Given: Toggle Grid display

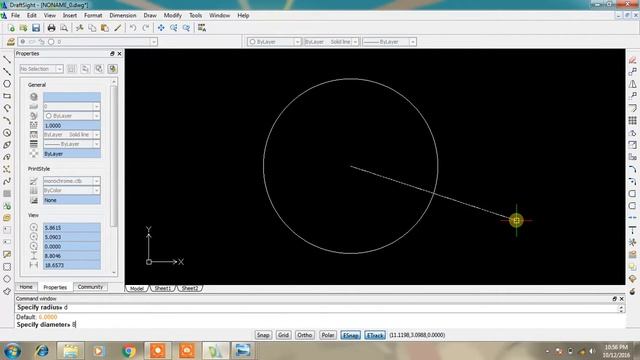Looking at the screenshot, I should [283, 335].
